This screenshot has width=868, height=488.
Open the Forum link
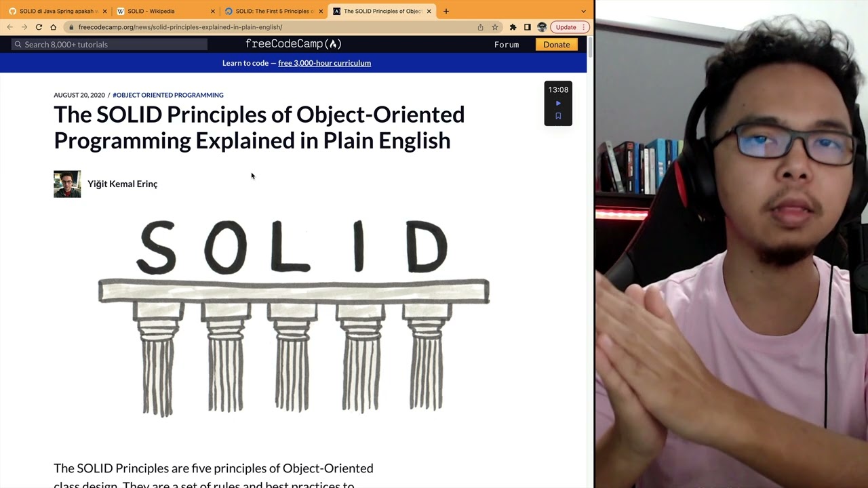(506, 45)
